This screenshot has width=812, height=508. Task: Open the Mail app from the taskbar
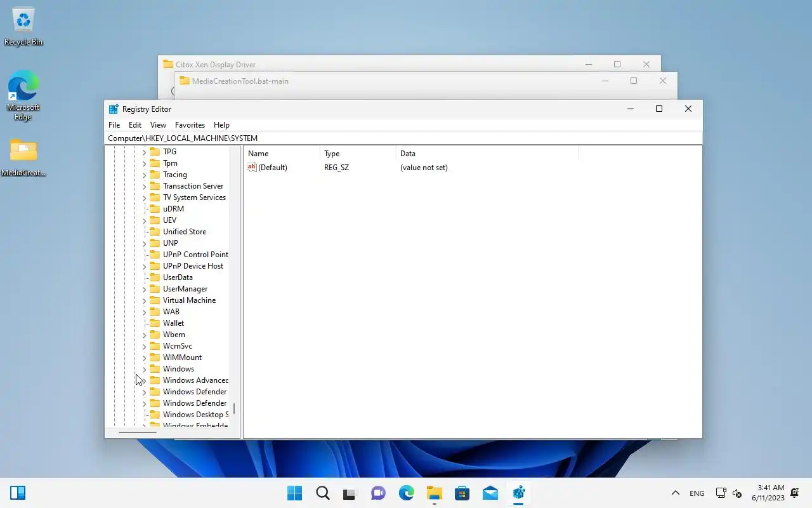point(490,493)
